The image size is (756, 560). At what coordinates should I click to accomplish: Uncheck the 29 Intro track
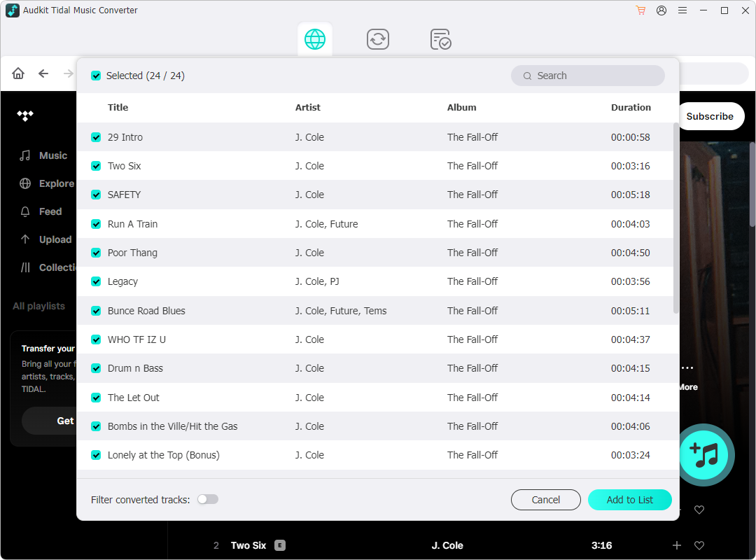coord(96,137)
